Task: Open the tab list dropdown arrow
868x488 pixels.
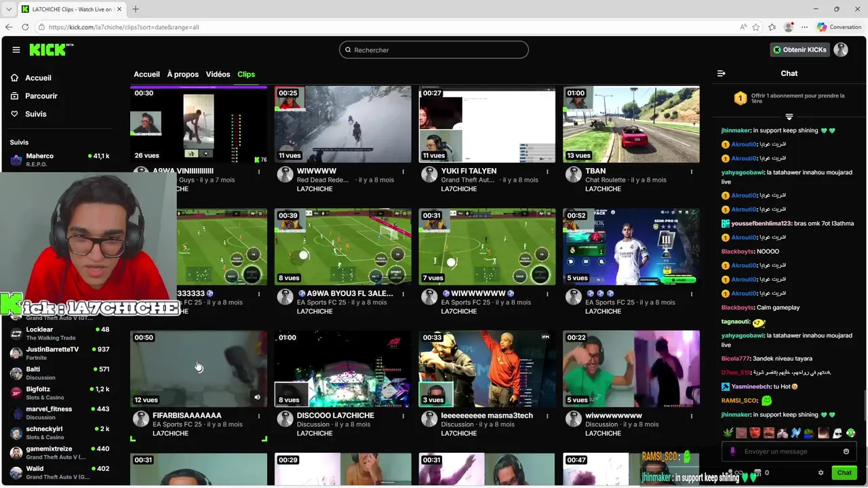Action: (8, 9)
